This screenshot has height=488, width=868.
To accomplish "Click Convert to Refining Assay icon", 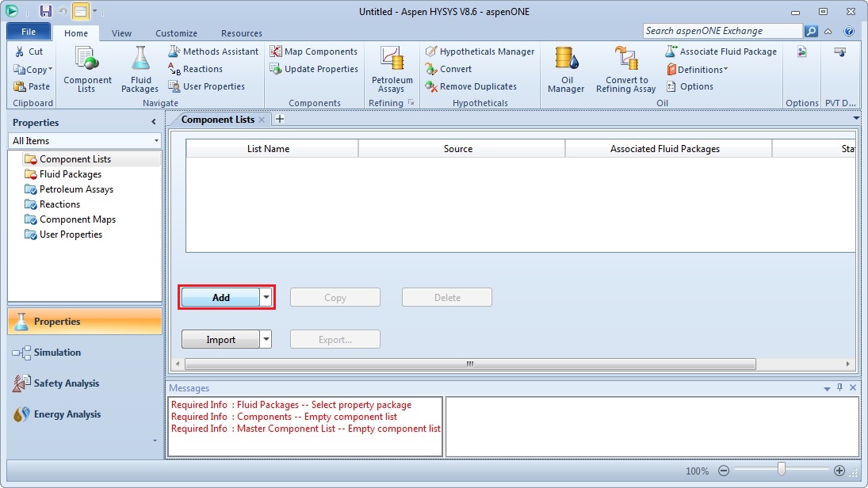I will click(x=625, y=69).
